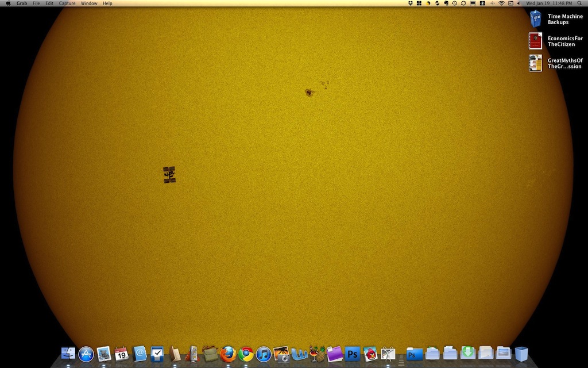Click the four-squares grid menu bar icon
Viewport: 588px width, 368px height.
419,3
